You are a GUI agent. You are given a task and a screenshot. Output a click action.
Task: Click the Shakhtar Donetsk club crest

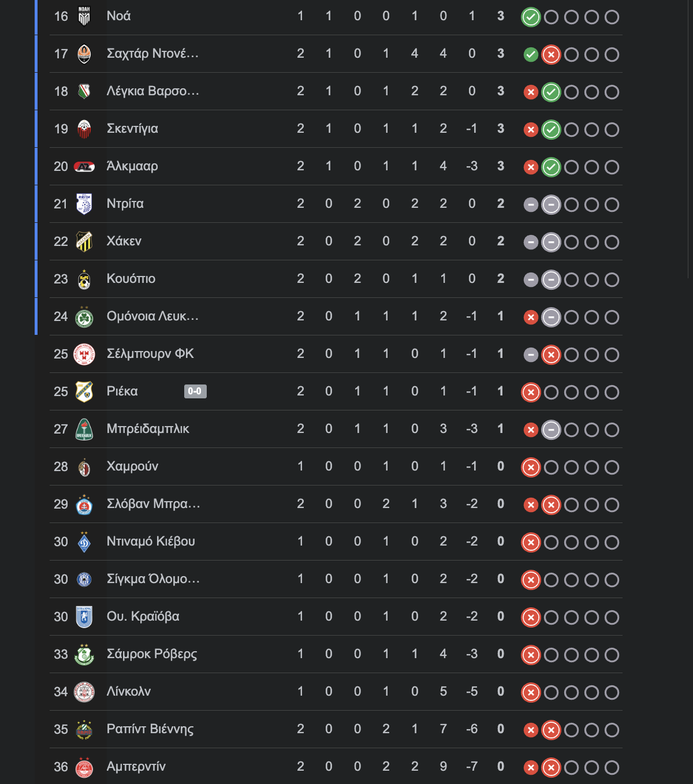(x=84, y=54)
